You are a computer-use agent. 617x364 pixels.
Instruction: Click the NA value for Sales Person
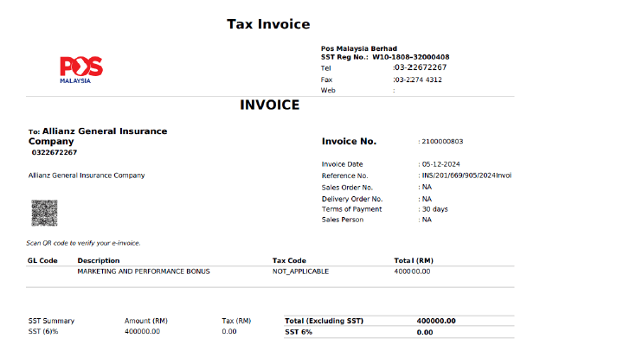[427, 220]
